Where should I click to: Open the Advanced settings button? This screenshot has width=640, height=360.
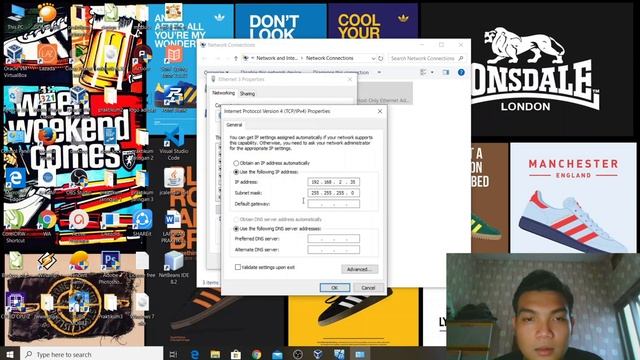(360, 269)
